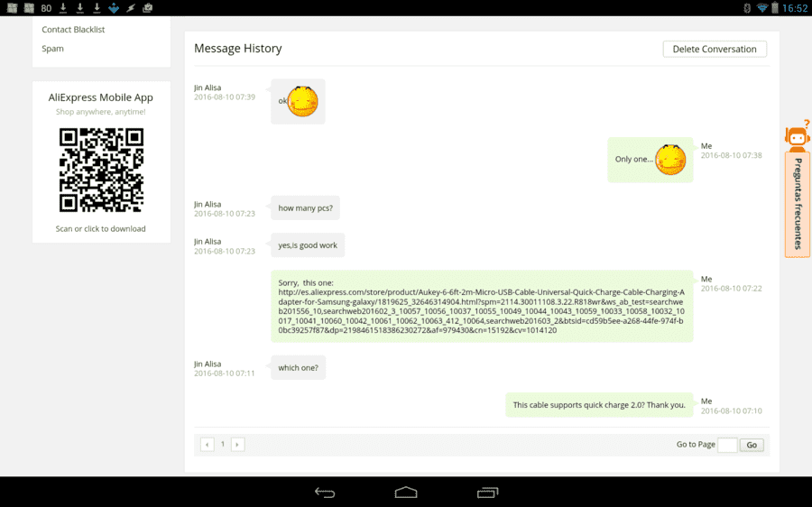Click the Go button for page jump
The image size is (812, 507).
[752, 445]
